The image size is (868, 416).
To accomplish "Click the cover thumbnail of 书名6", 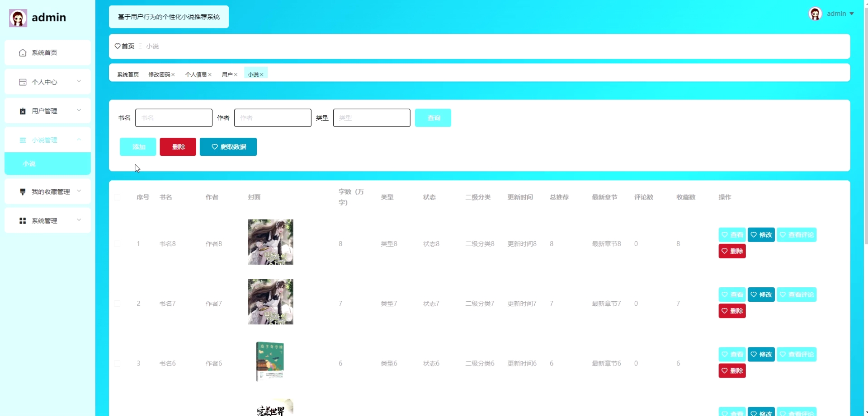I will pos(270,361).
